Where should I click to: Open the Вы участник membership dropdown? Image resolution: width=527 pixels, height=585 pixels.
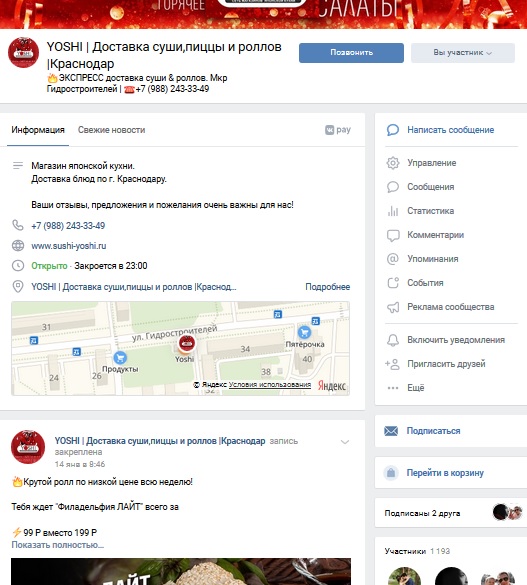coord(463,53)
